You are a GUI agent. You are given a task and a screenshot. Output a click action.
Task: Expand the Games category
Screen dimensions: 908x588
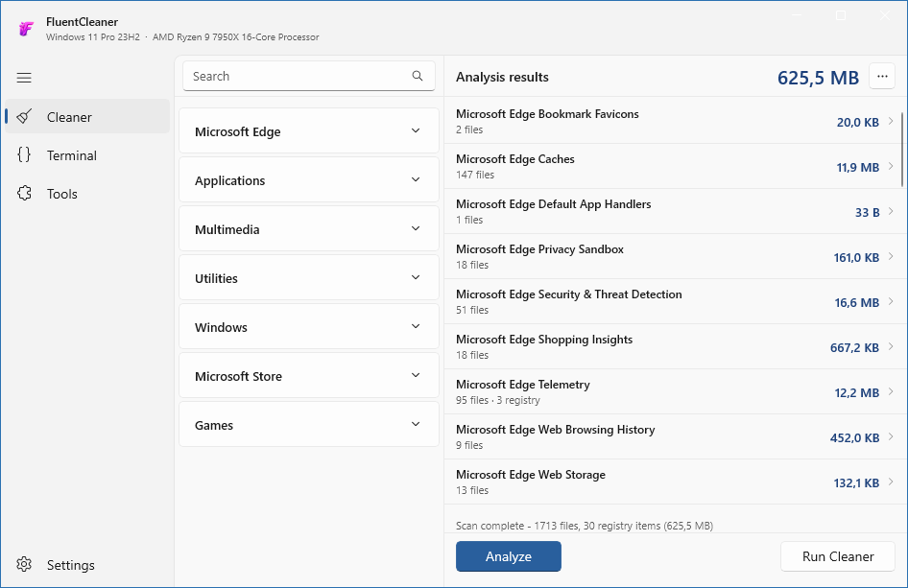pyautogui.click(x=309, y=424)
